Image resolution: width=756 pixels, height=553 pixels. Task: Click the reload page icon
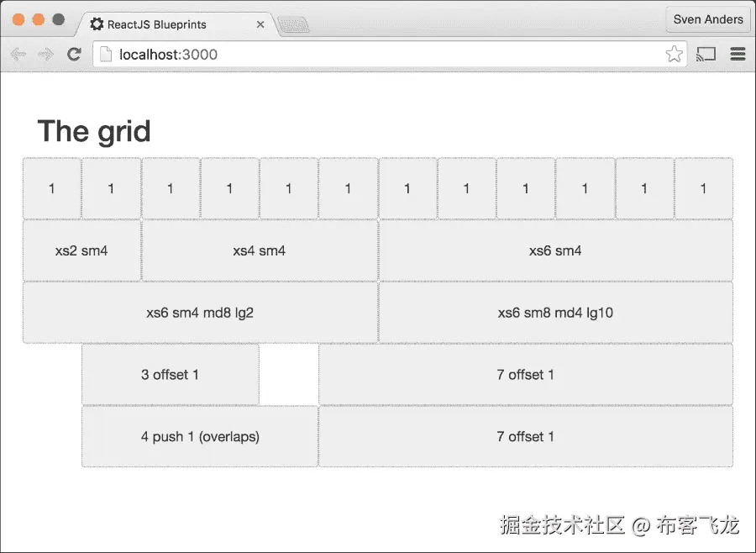tap(74, 54)
